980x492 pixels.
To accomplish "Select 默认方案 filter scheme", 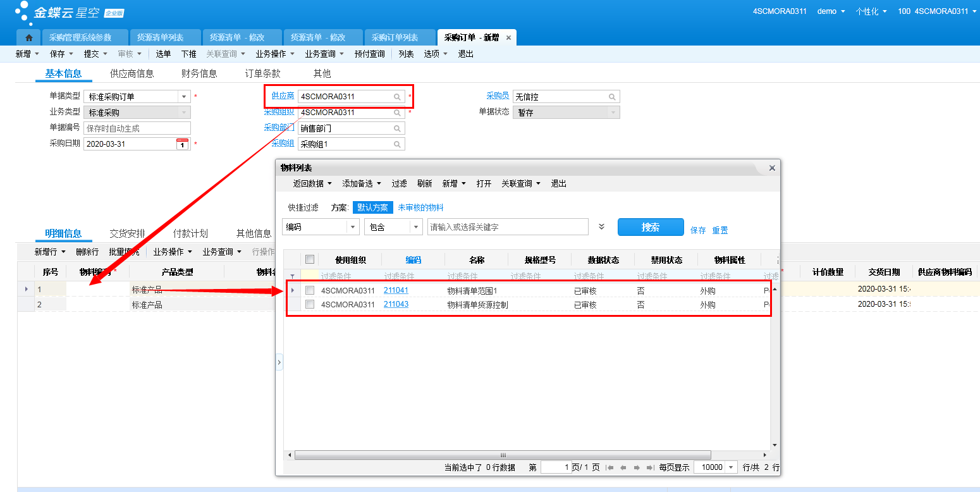I will tap(373, 207).
